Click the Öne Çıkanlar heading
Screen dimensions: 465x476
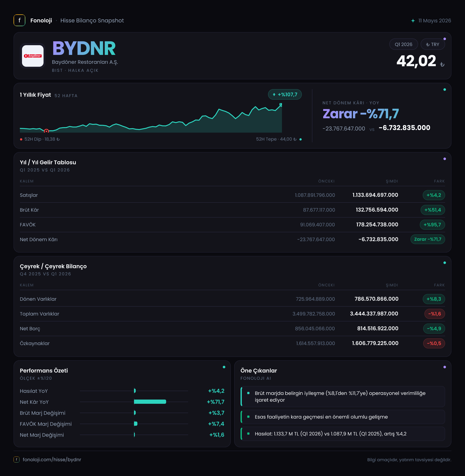click(x=258, y=370)
